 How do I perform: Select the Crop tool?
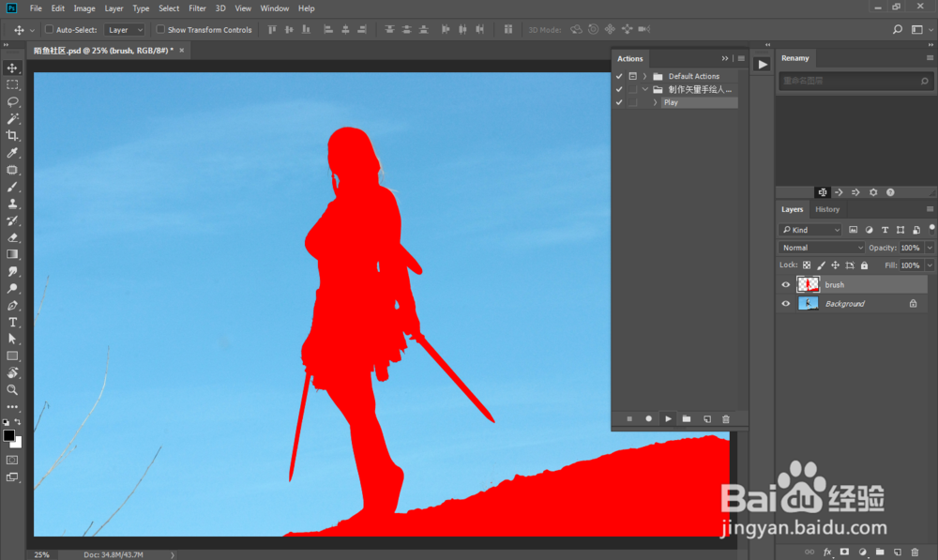point(12,136)
